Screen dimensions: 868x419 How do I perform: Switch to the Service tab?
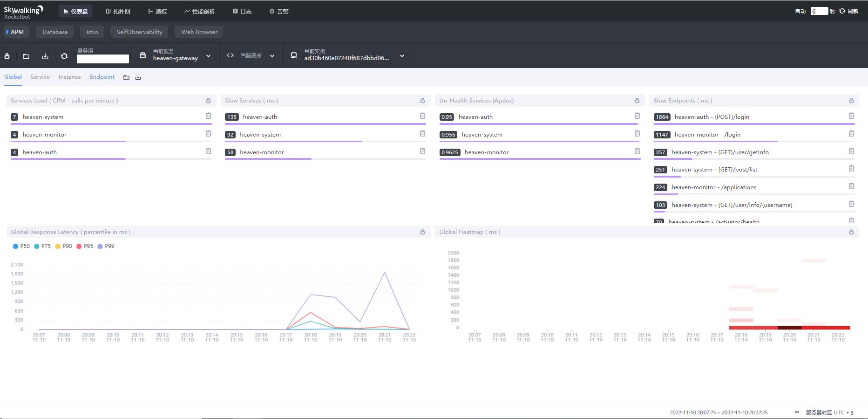40,77
